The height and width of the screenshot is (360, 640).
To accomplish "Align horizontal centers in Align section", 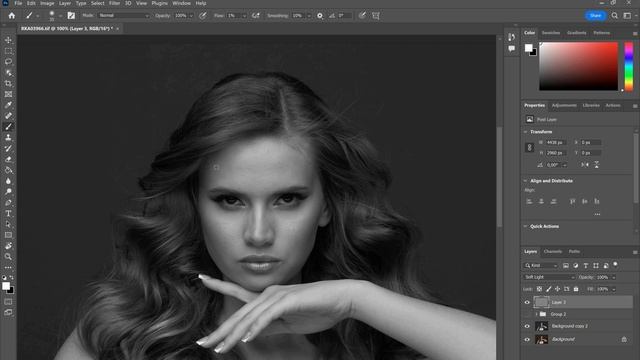I will click(541, 201).
